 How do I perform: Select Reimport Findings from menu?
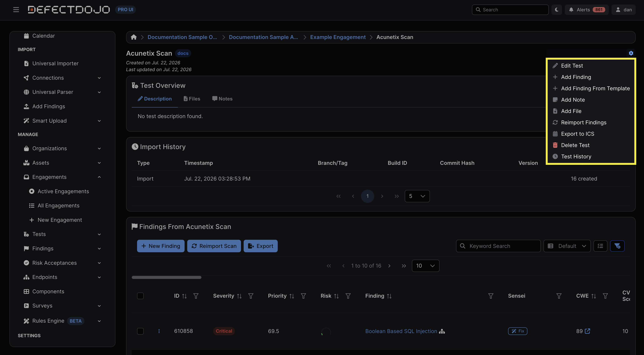583,122
